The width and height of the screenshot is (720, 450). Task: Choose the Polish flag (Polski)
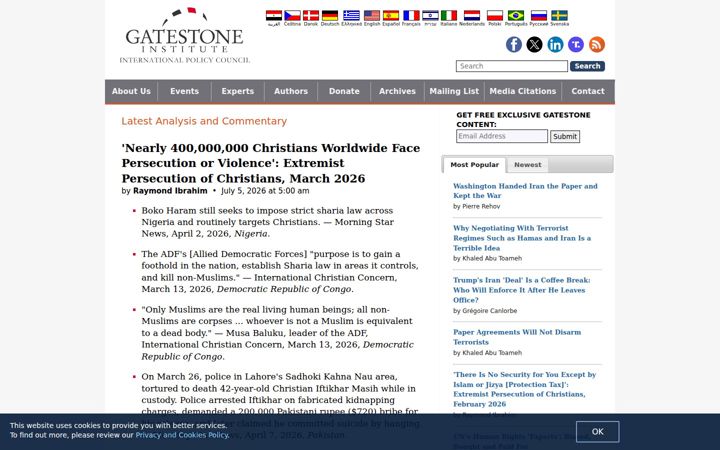[x=495, y=16]
